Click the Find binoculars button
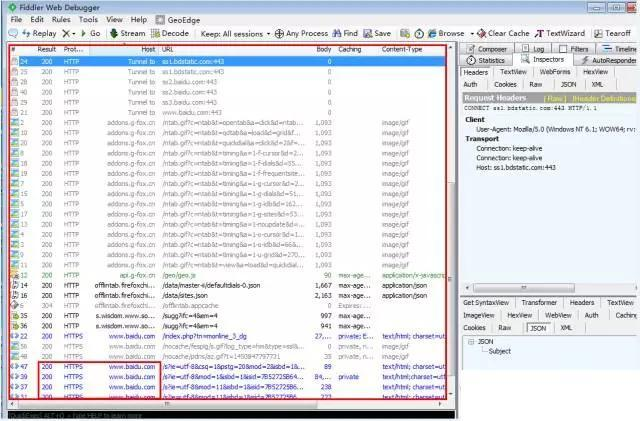 pos(345,33)
